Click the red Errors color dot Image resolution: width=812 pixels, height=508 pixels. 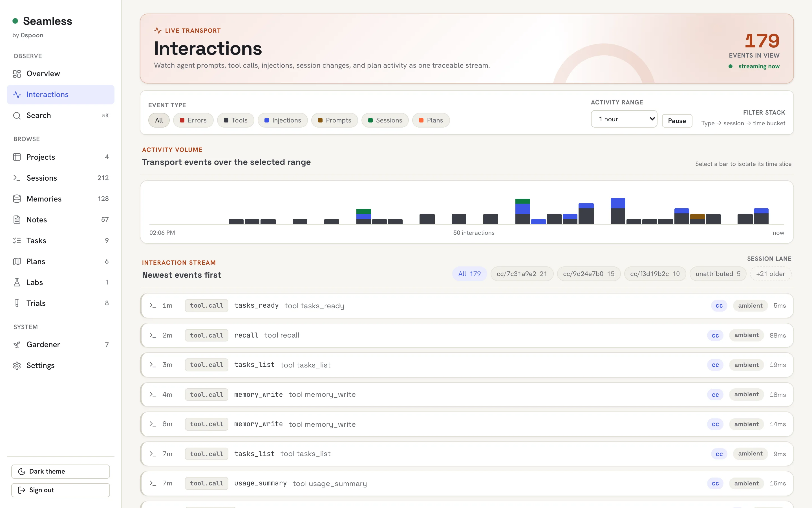[x=182, y=120]
